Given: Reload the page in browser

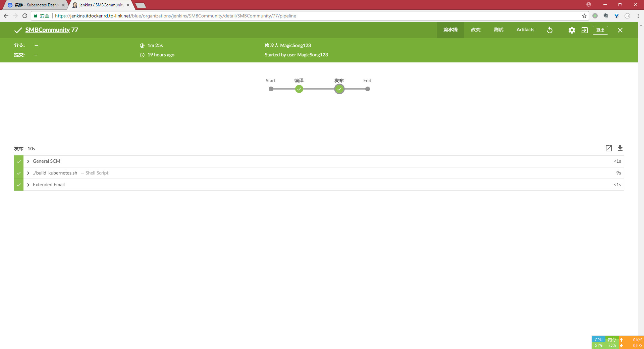Looking at the screenshot, I should (x=25, y=16).
